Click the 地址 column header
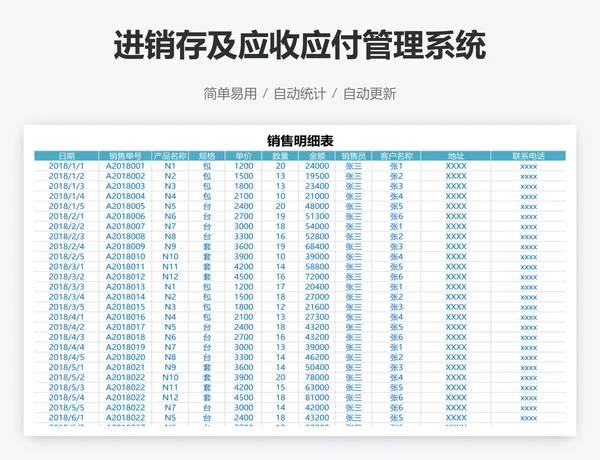The height and width of the screenshot is (460, 600). (456, 156)
